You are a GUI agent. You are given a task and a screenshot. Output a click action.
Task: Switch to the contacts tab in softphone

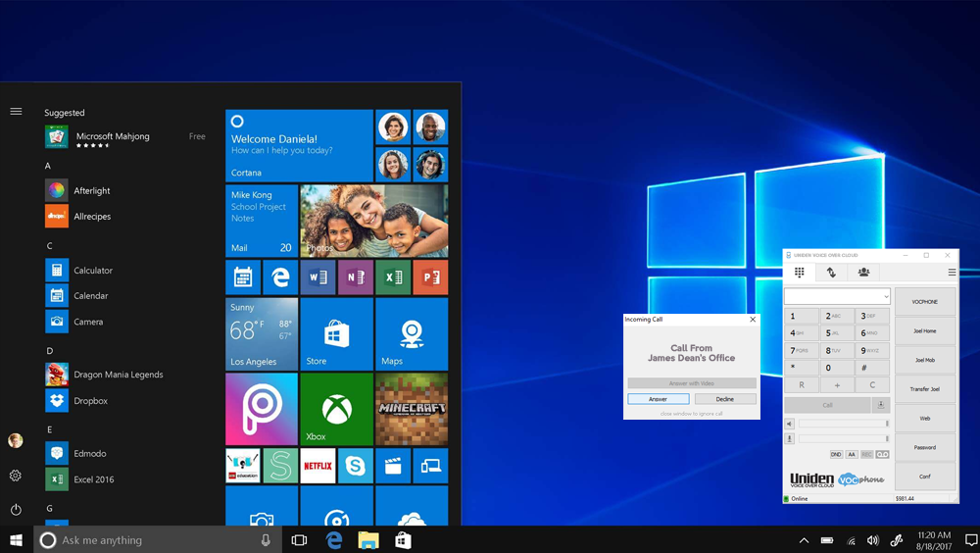(863, 273)
